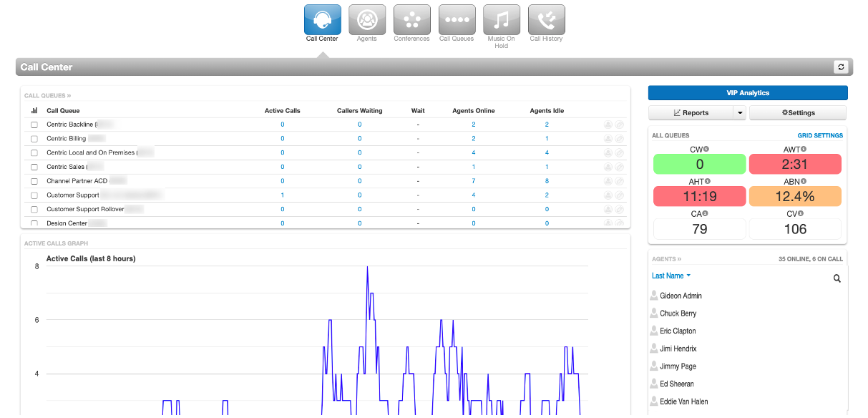
Task: Open the Last Name sort dropdown
Action: [x=671, y=276]
